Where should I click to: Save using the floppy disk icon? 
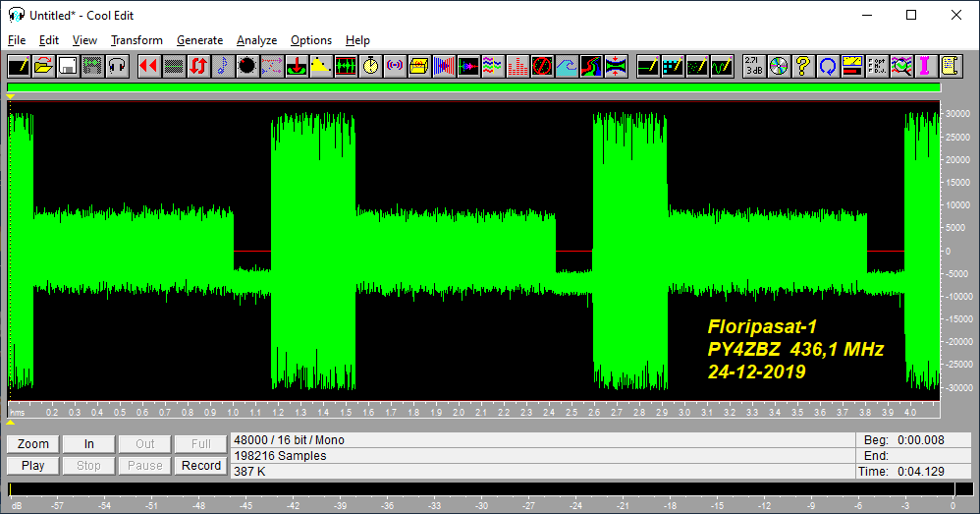pyautogui.click(x=68, y=66)
